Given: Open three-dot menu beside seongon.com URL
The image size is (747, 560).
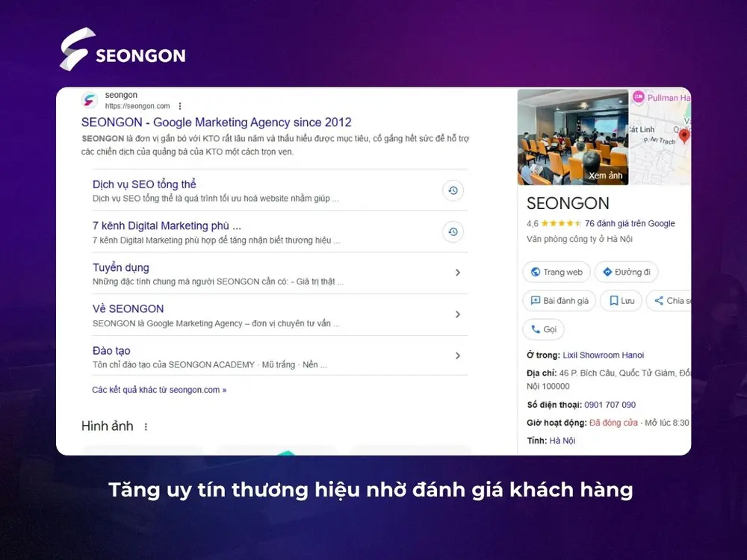Looking at the screenshot, I should tap(180, 106).
